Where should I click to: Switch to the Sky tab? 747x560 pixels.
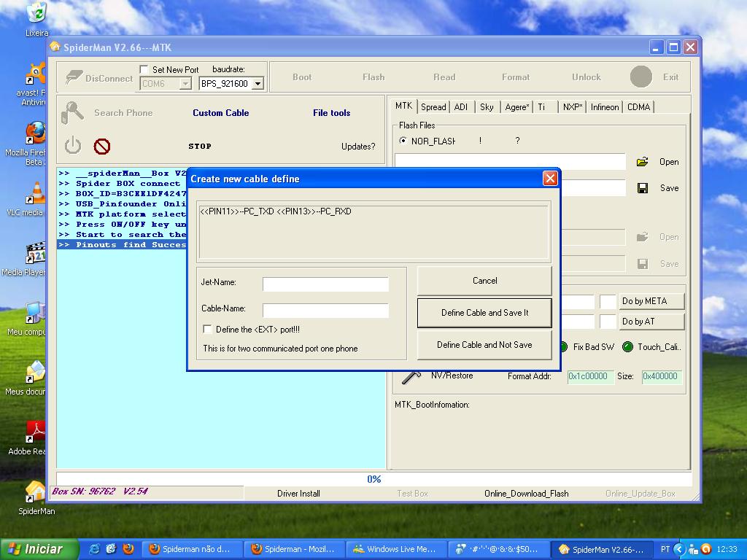tap(487, 107)
